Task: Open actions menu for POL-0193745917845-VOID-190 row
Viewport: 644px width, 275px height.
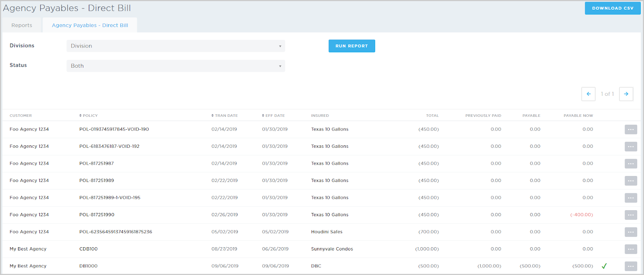Action: pos(630,129)
